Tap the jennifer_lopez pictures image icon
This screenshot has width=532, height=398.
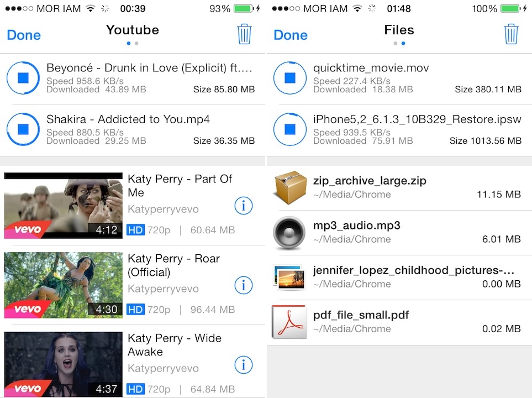click(x=289, y=277)
